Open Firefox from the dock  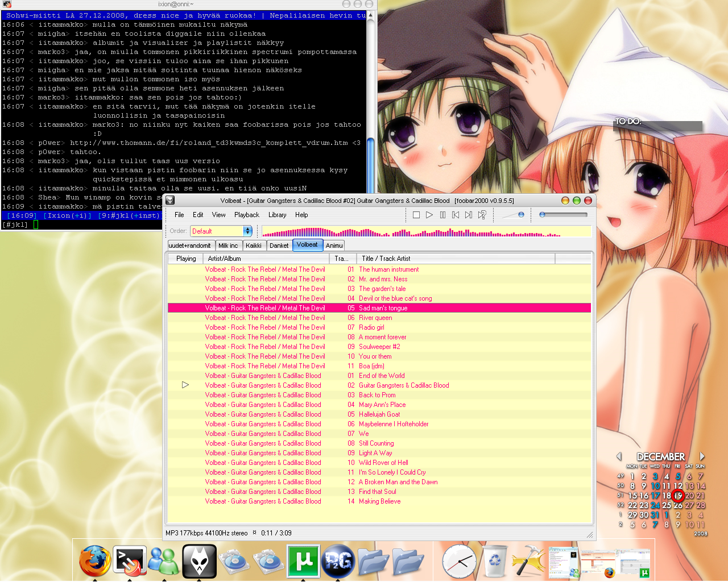pyautogui.click(x=95, y=561)
